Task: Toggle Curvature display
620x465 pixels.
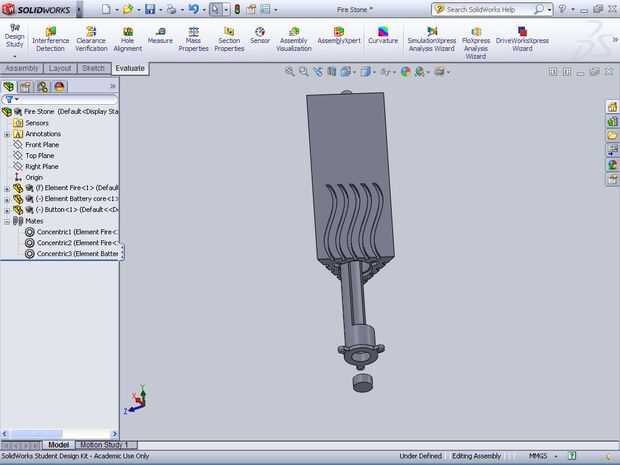Action: [x=383, y=35]
